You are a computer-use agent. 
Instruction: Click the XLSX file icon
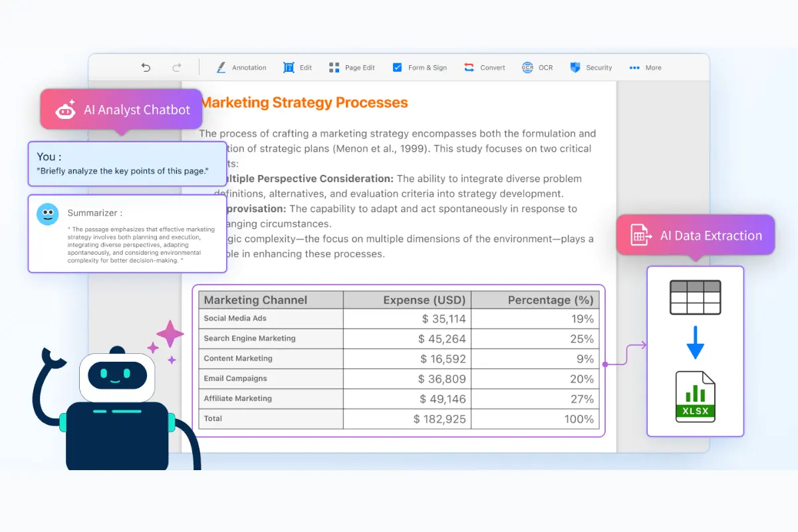[x=696, y=396]
